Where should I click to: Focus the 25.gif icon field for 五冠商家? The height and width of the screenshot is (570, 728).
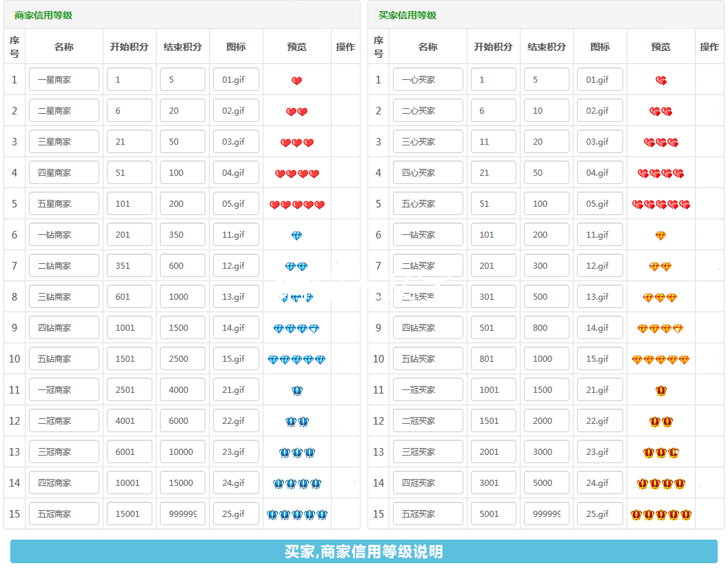click(235, 513)
